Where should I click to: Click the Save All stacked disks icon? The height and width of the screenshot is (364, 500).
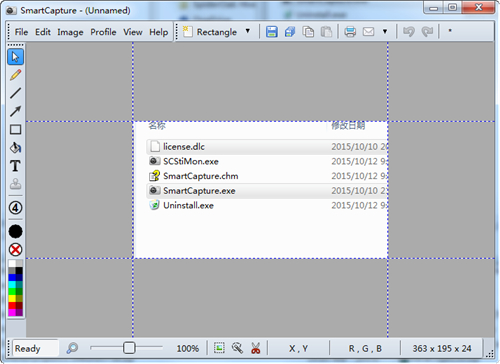(290, 32)
